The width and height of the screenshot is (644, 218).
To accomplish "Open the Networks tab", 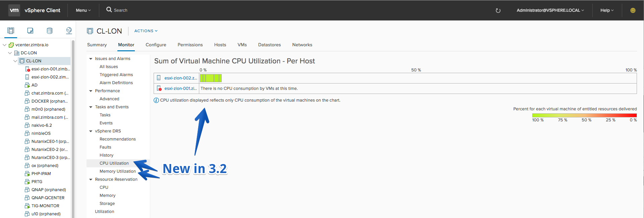I will pos(302,45).
